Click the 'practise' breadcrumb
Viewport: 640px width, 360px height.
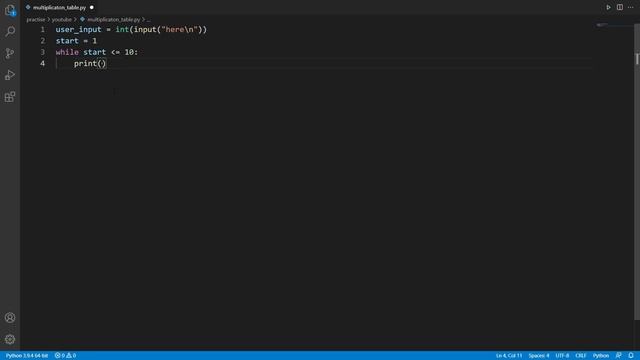coord(36,20)
